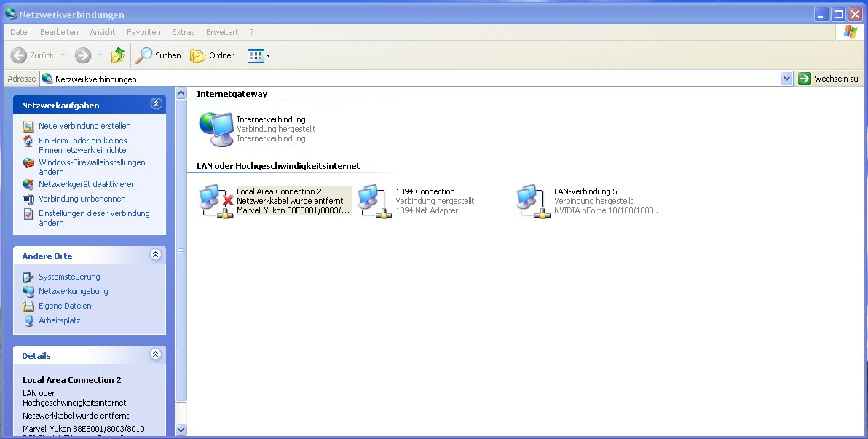Click the Netzwerkumgebung globe icon
Screen dimensions: 868x439
point(28,291)
